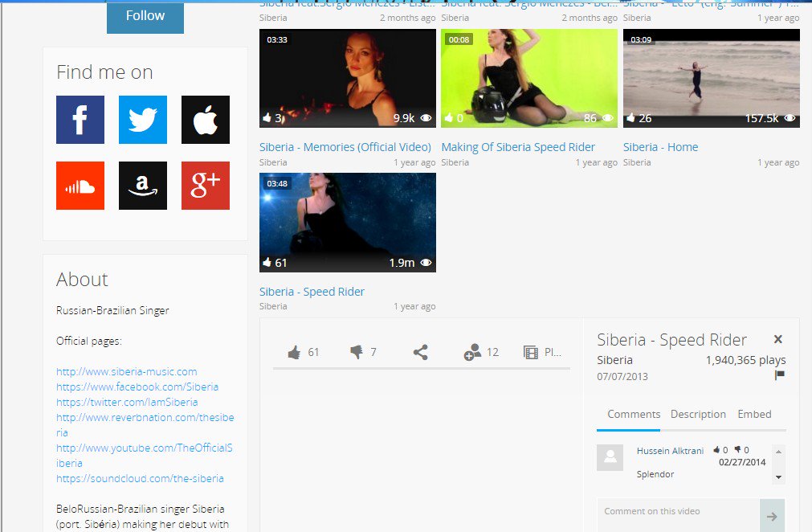Click the Comment on this video field
Image resolution: width=812 pixels, height=532 pixels.
[679, 515]
